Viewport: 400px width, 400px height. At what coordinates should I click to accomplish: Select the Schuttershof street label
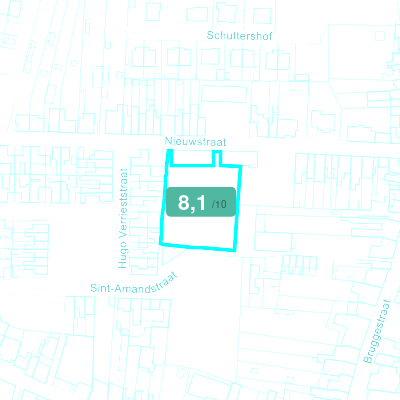239,35
